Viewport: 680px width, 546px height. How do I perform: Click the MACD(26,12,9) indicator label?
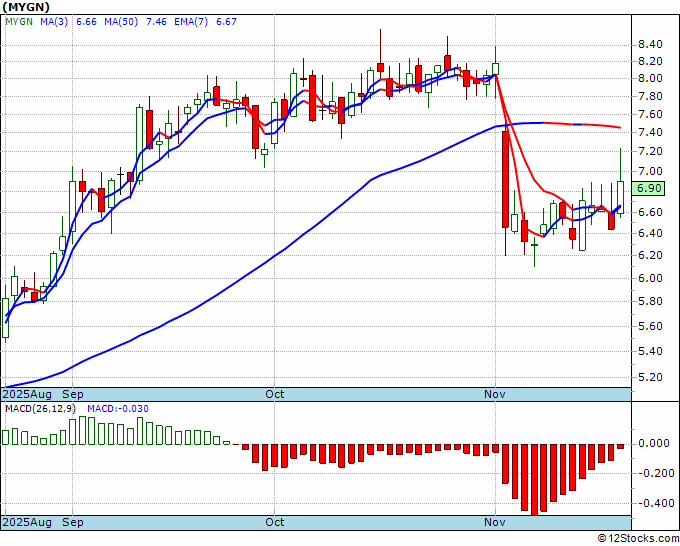[41, 409]
